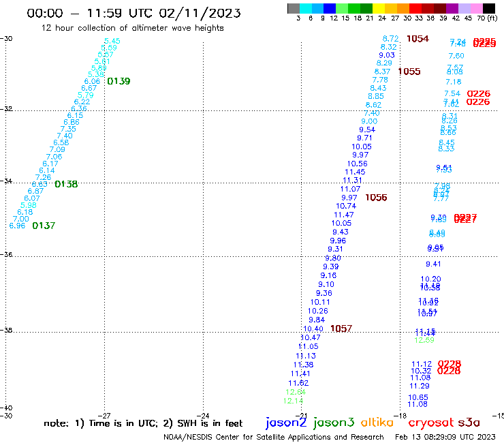Click wave height value 7.00 on the left track
The height and width of the screenshot is (443, 504).
[21, 219]
